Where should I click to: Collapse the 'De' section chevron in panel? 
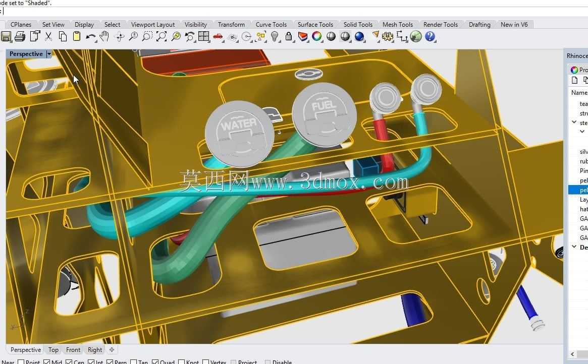574,247
